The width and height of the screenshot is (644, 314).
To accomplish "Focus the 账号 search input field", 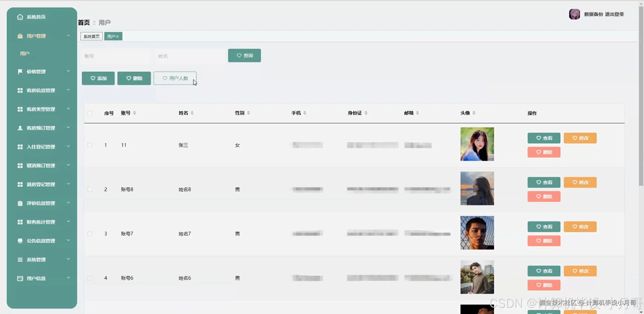I will pyautogui.click(x=116, y=56).
